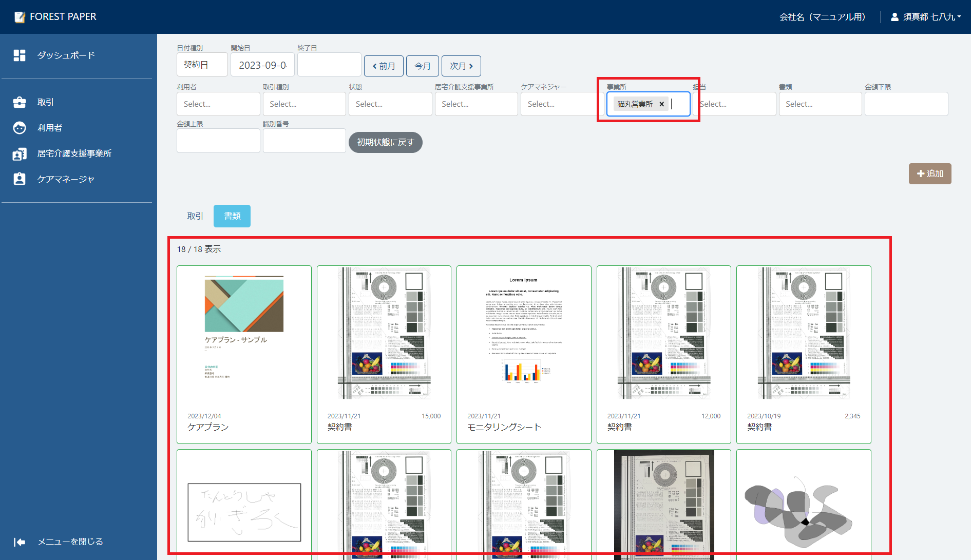Collapse menu with メニューを閉じる arrow icon
This screenshot has width=971, height=560.
(20, 542)
